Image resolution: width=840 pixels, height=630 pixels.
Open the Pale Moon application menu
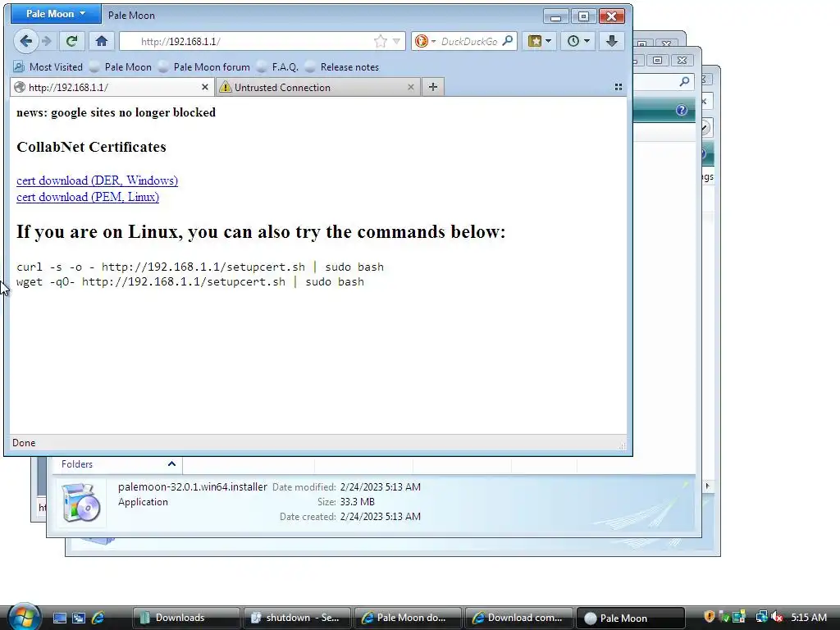click(56, 14)
